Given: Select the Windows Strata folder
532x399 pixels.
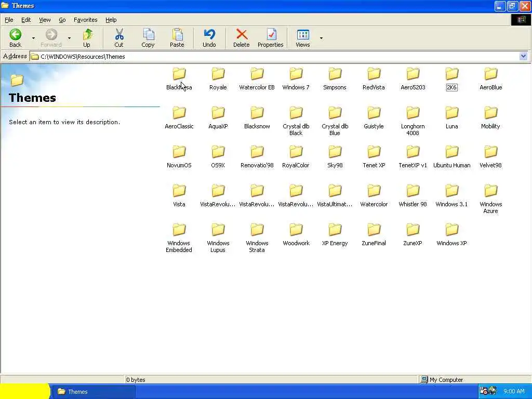Looking at the screenshot, I should click(x=257, y=238).
